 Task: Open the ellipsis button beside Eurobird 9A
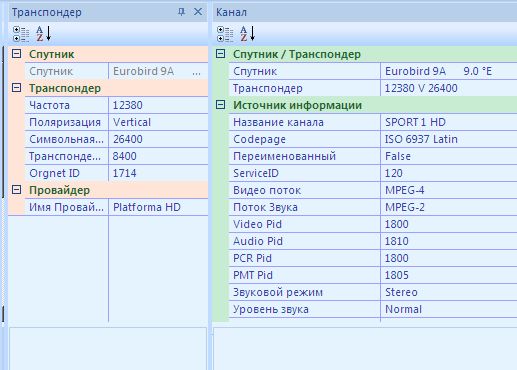pyautogui.click(x=197, y=71)
